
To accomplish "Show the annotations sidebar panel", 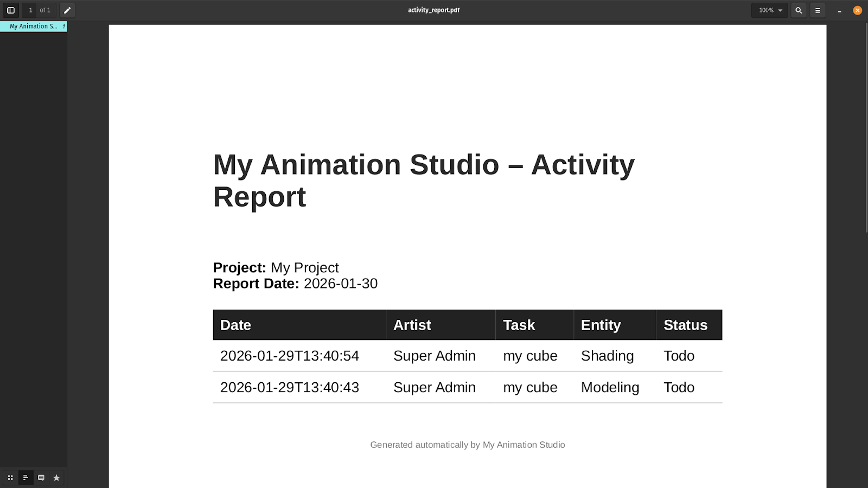I will point(41,478).
